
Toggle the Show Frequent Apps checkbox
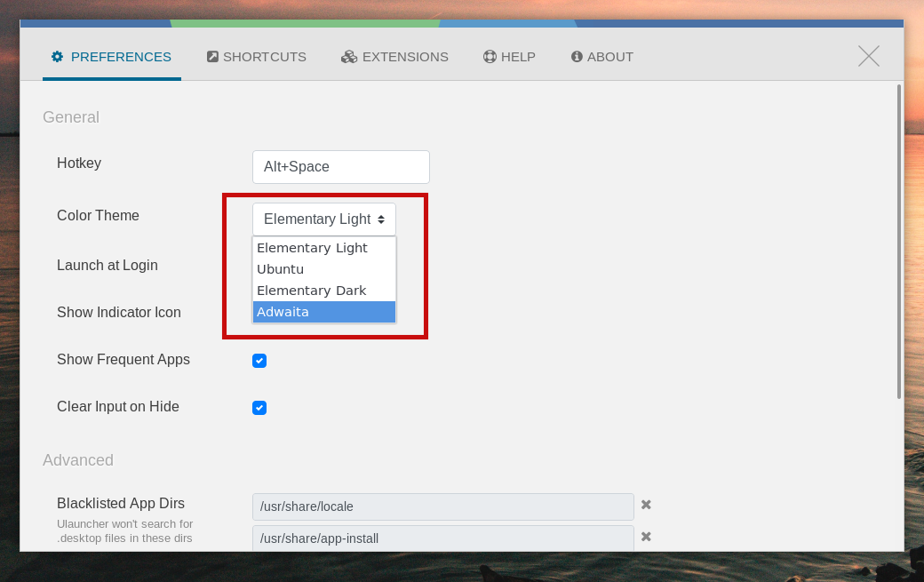click(x=259, y=361)
